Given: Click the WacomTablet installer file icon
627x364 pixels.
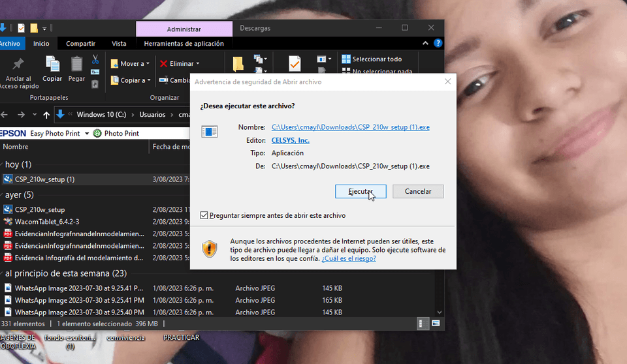Looking at the screenshot, I should pos(8,222).
